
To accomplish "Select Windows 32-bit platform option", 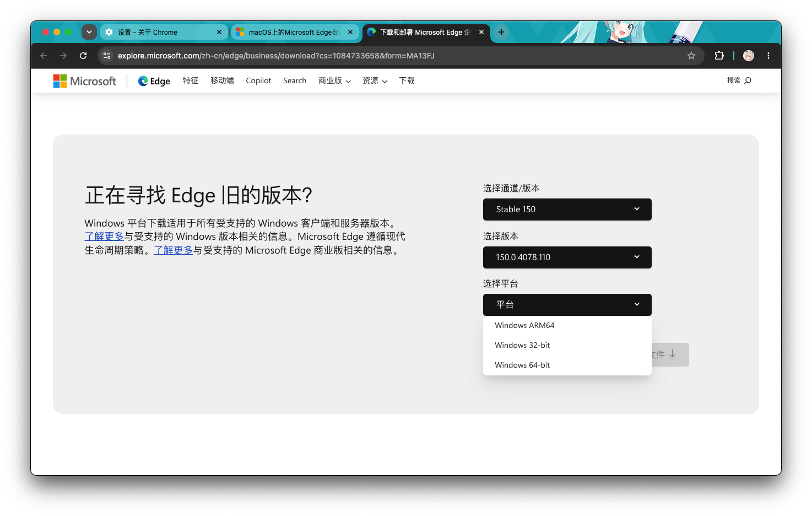I will tap(567, 345).
